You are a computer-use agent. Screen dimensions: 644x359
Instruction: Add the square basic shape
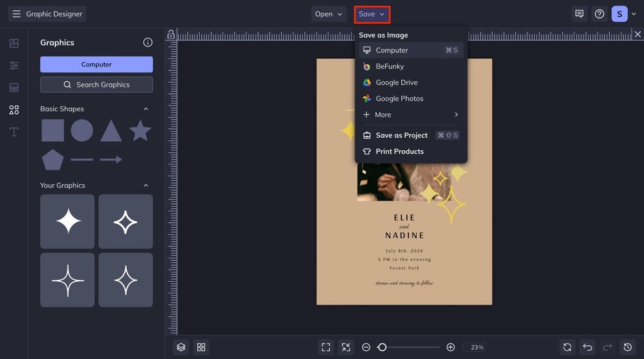coord(53,130)
